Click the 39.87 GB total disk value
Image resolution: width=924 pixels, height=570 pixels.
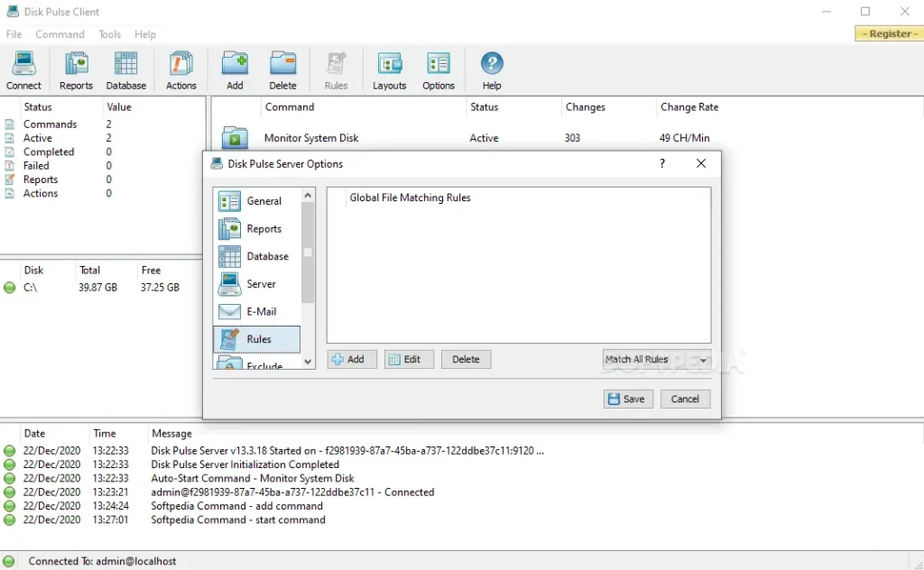97,288
